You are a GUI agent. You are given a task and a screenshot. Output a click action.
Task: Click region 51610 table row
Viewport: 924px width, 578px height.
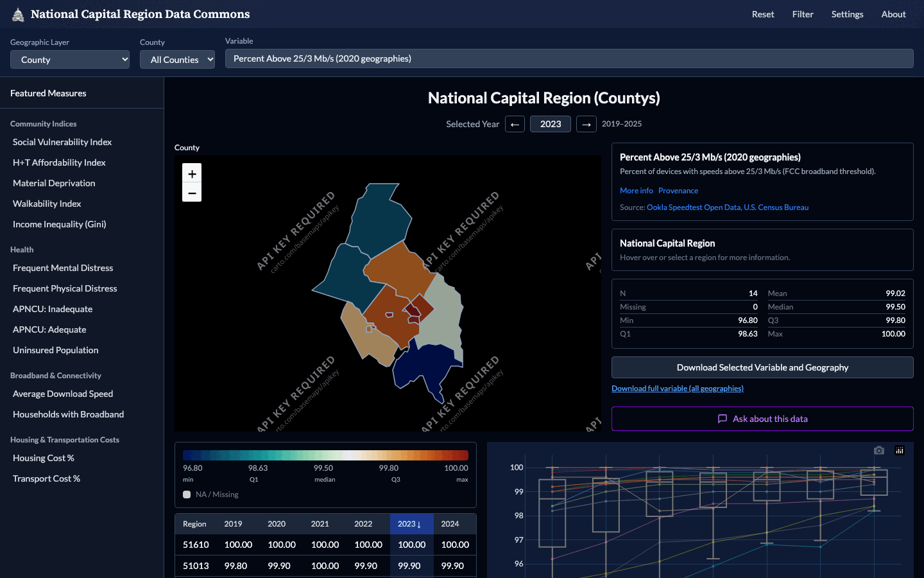[x=325, y=545]
